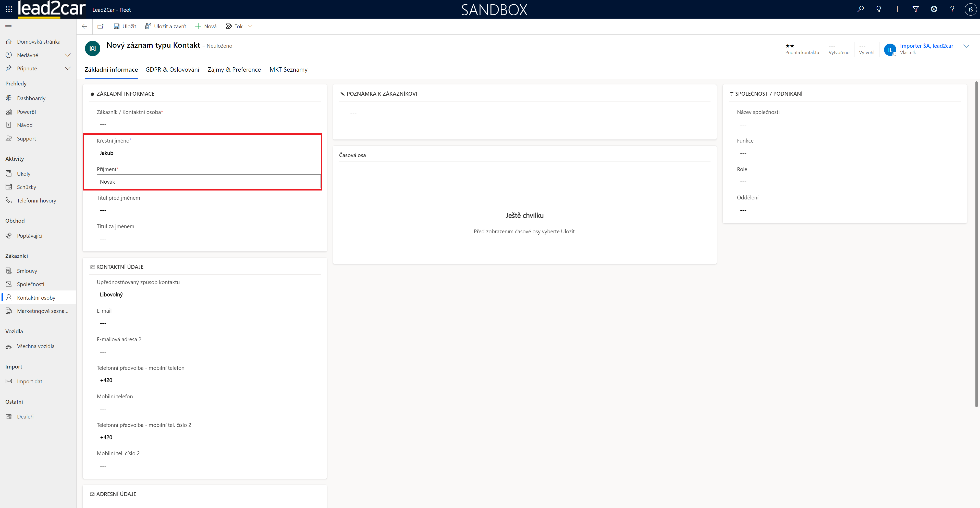Click the Příjmení input field
The height and width of the screenshot is (508, 980).
click(x=209, y=181)
